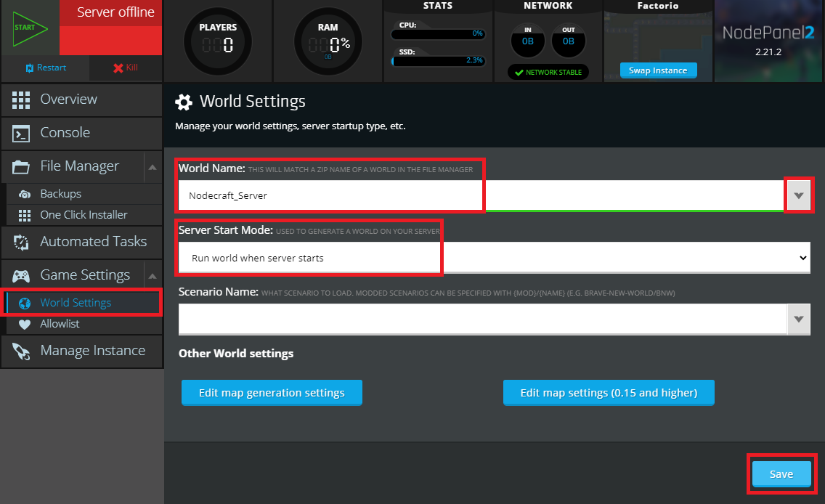Click the One Click Installer grid icon
This screenshot has width=825, height=504.
pos(24,215)
